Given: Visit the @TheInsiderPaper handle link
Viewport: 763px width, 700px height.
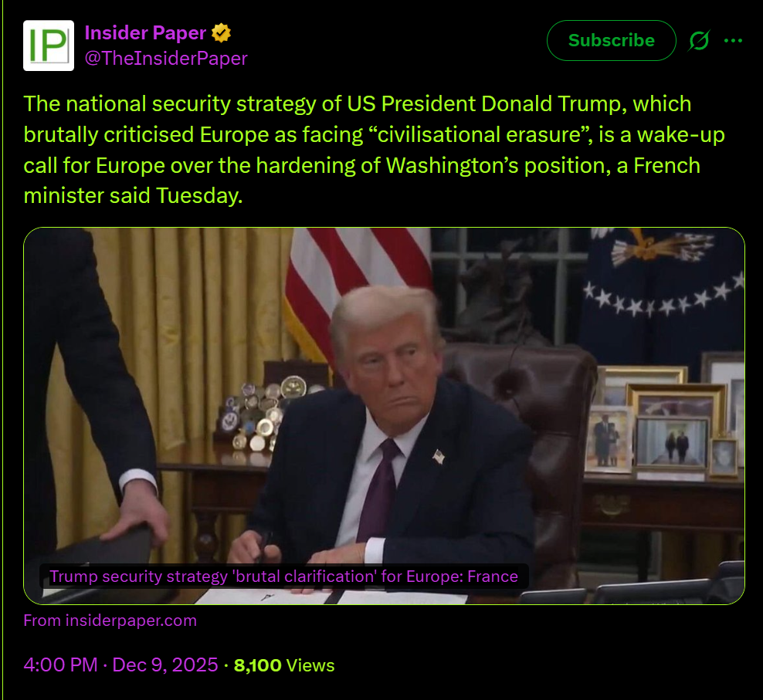Looking at the screenshot, I should tap(166, 59).
